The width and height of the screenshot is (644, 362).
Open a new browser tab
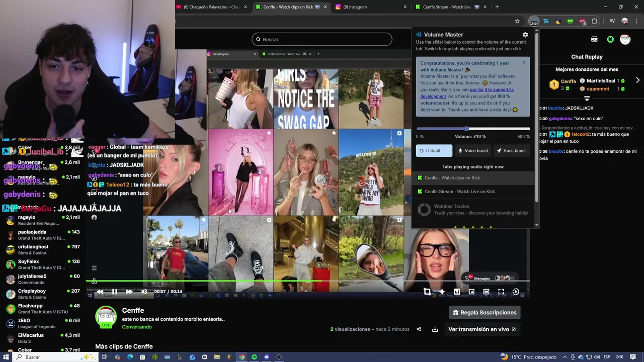pos(497,7)
